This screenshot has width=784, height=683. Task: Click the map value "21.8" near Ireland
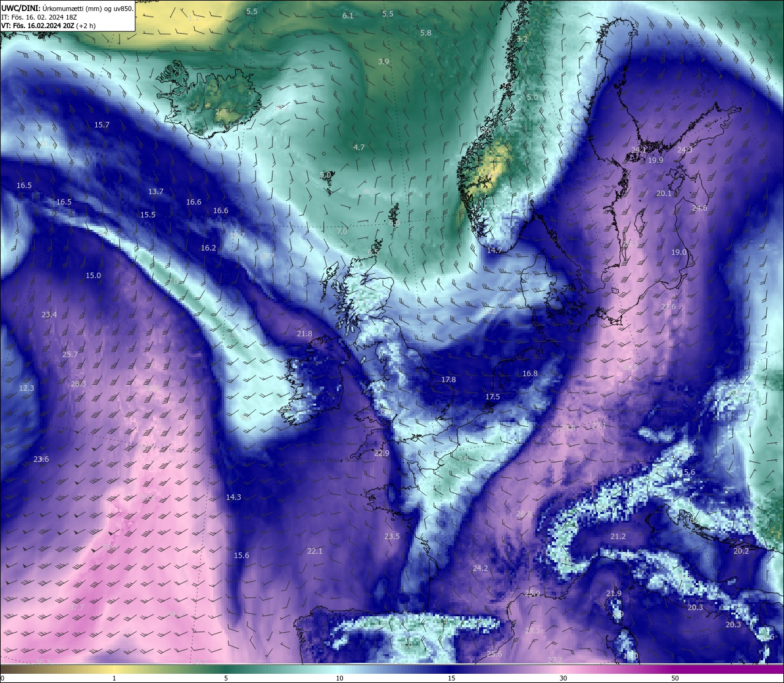point(304,334)
